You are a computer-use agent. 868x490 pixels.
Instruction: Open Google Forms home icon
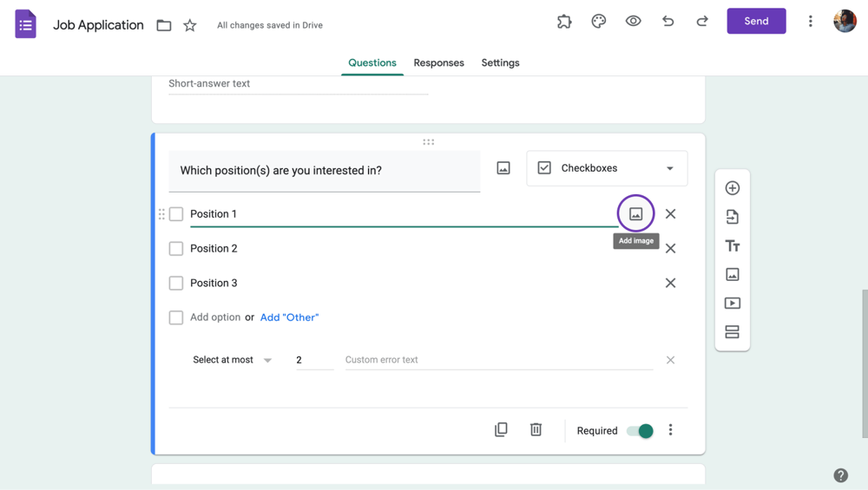[25, 24]
